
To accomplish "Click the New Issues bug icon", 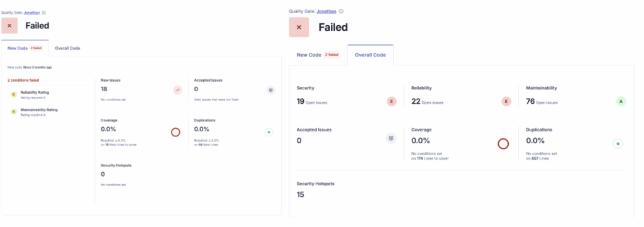I will 177,90.
